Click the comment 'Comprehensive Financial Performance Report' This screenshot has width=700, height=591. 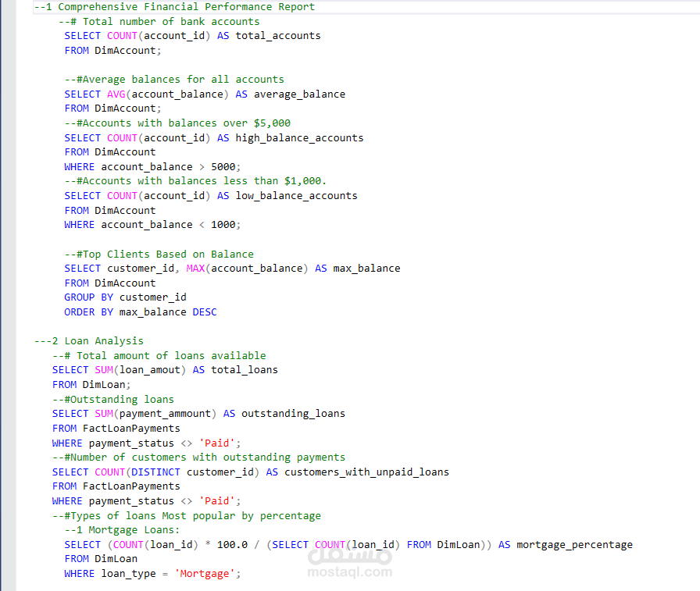(186, 7)
